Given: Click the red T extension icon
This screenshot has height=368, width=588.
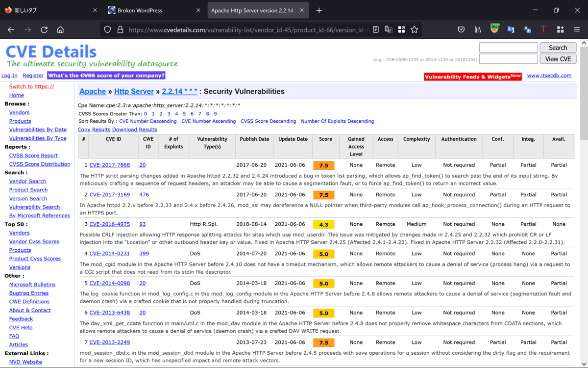Looking at the screenshot, I should click(x=543, y=29).
